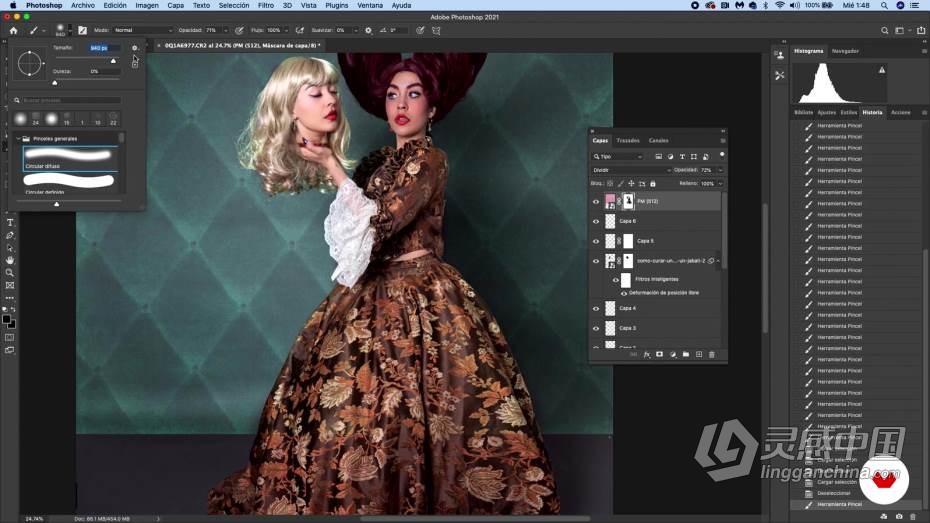Select the Path Selection tool
Screen dimensions: 930x523
9,248
